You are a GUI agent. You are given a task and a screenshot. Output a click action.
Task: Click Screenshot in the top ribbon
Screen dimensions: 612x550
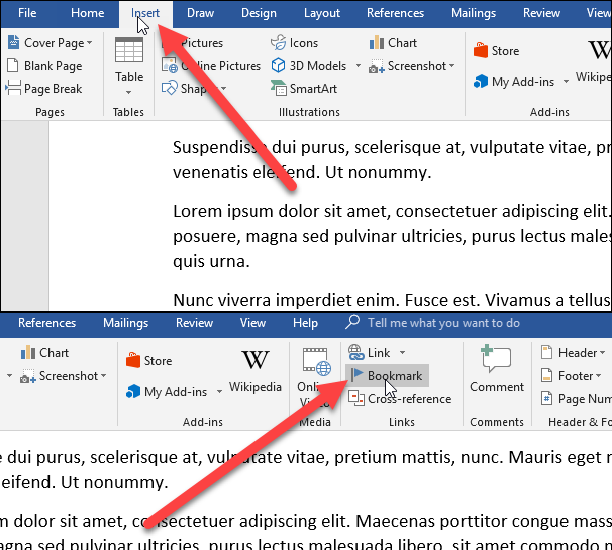click(408, 66)
